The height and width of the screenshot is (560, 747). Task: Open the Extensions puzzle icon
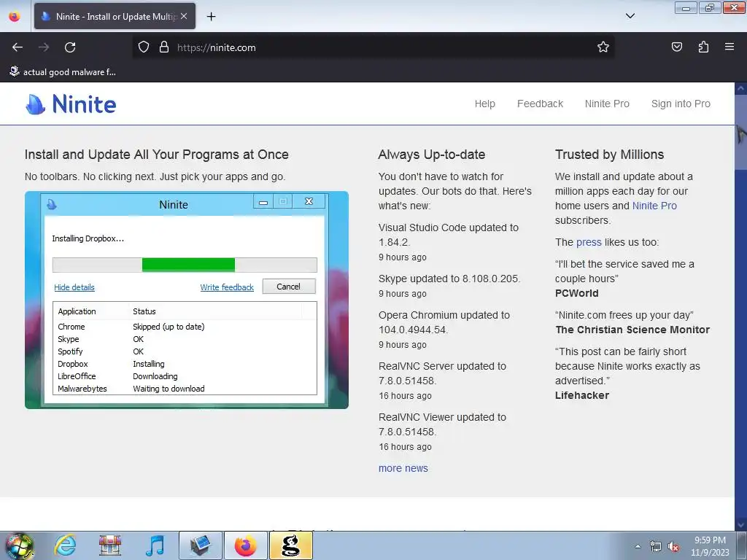[703, 47]
